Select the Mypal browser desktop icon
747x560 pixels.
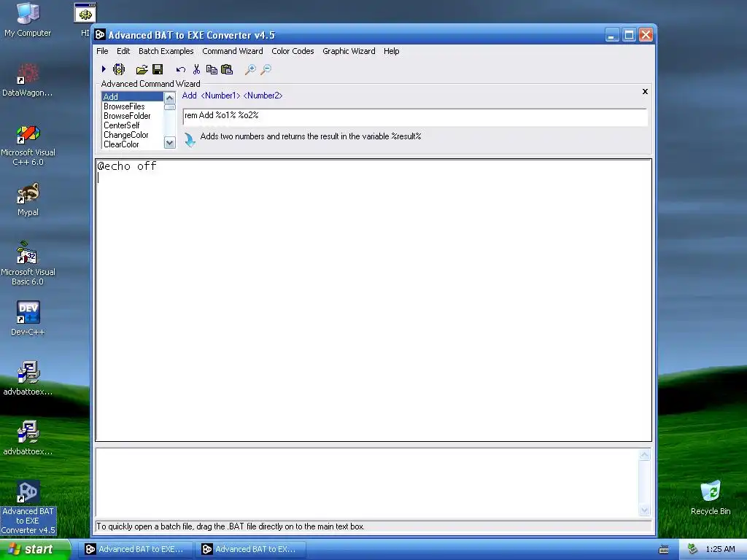pyautogui.click(x=28, y=200)
